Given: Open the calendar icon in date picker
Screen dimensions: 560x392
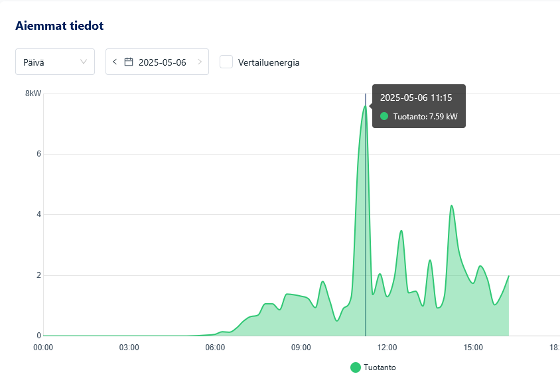Looking at the screenshot, I should (129, 62).
